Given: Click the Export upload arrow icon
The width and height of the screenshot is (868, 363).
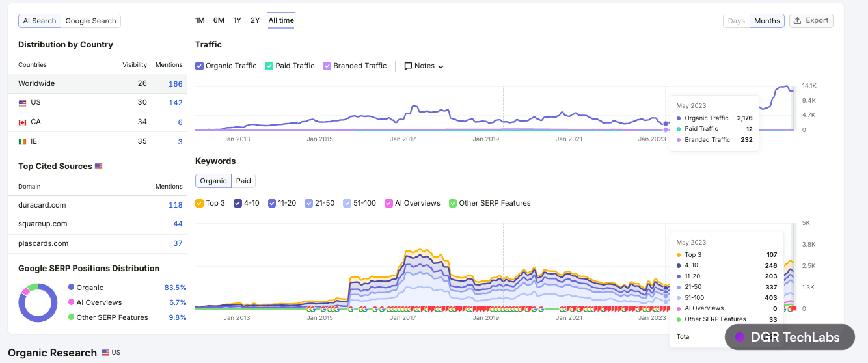Looking at the screenshot, I should [798, 21].
